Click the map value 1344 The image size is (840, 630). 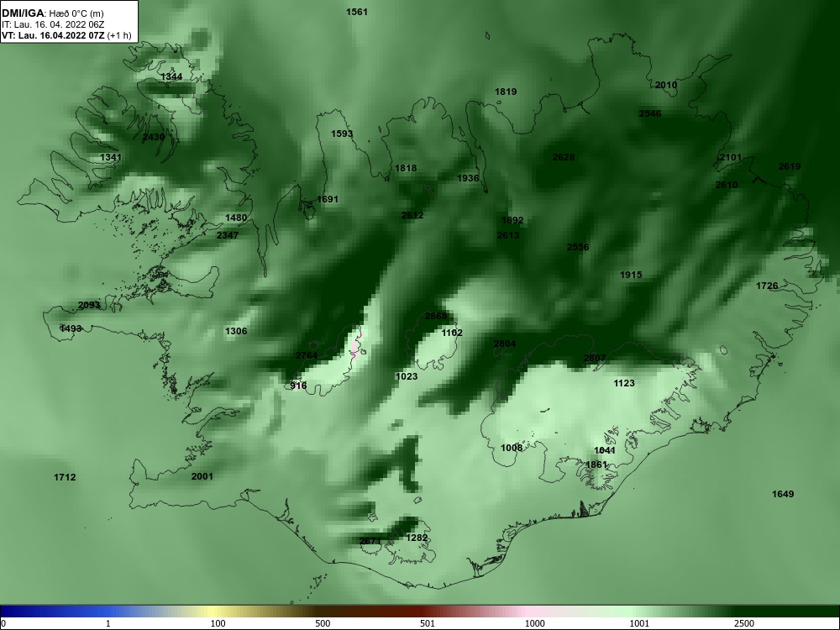tap(171, 76)
